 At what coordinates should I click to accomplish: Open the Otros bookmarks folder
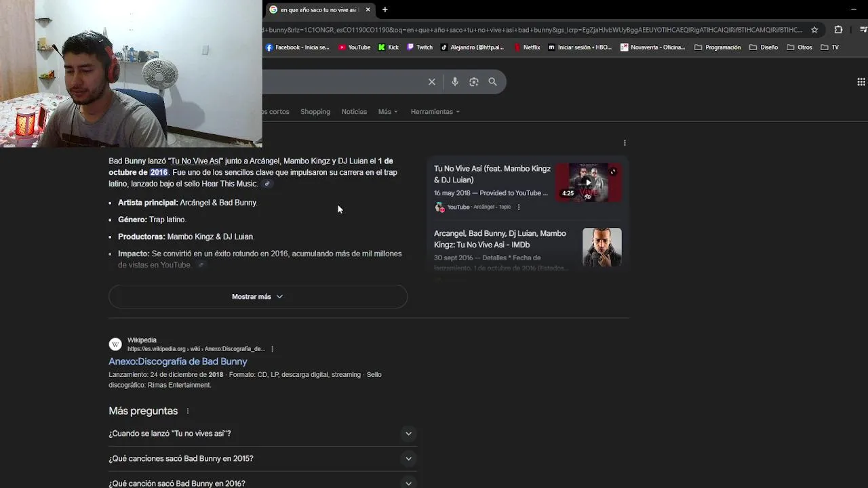799,47
